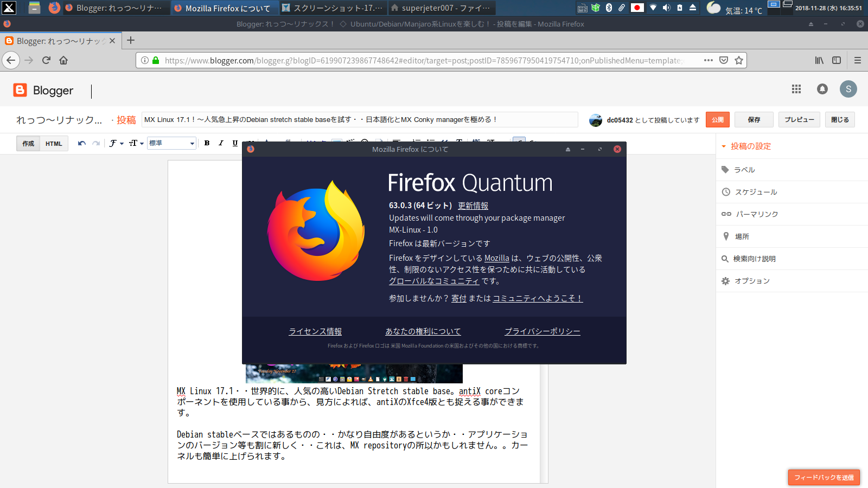Toggle underline formatting

pyautogui.click(x=235, y=143)
